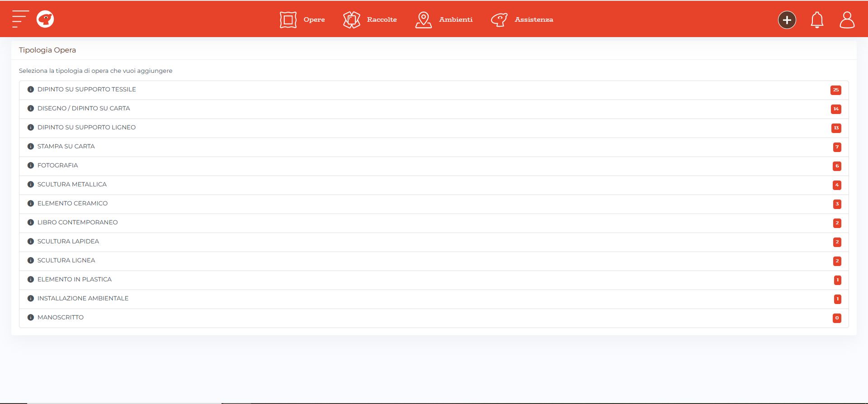Open the user profile icon

[847, 20]
